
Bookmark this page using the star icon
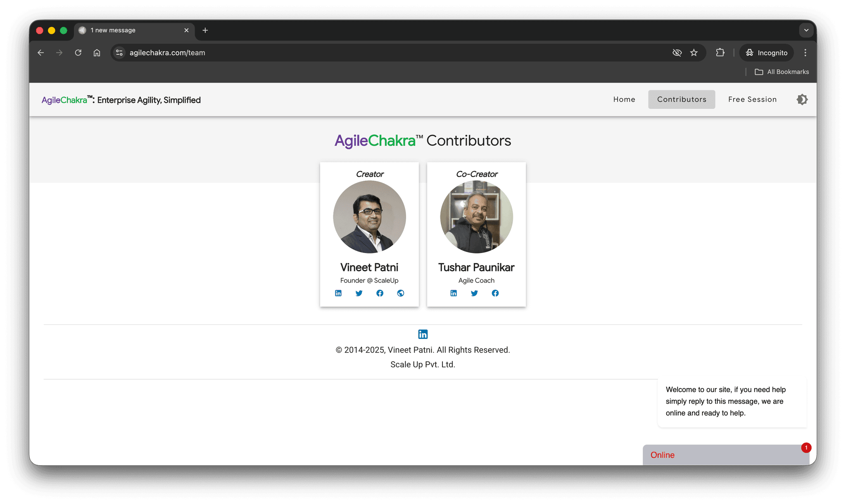[694, 52]
